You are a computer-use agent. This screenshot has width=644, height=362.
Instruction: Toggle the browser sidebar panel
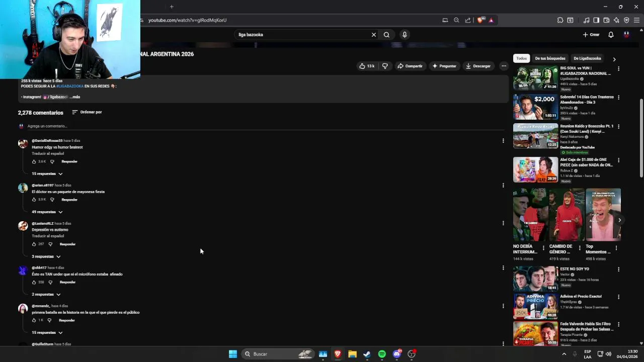tap(596, 20)
